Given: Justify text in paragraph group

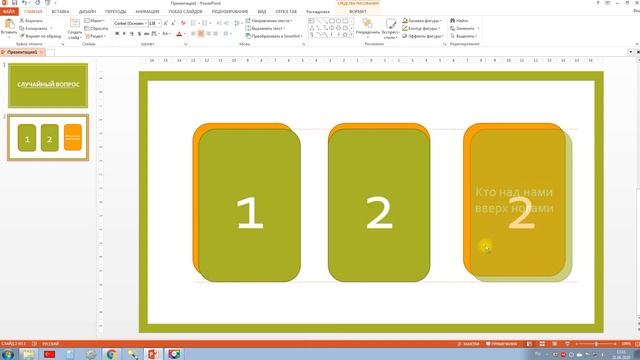Looking at the screenshot, I should click(x=216, y=34).
